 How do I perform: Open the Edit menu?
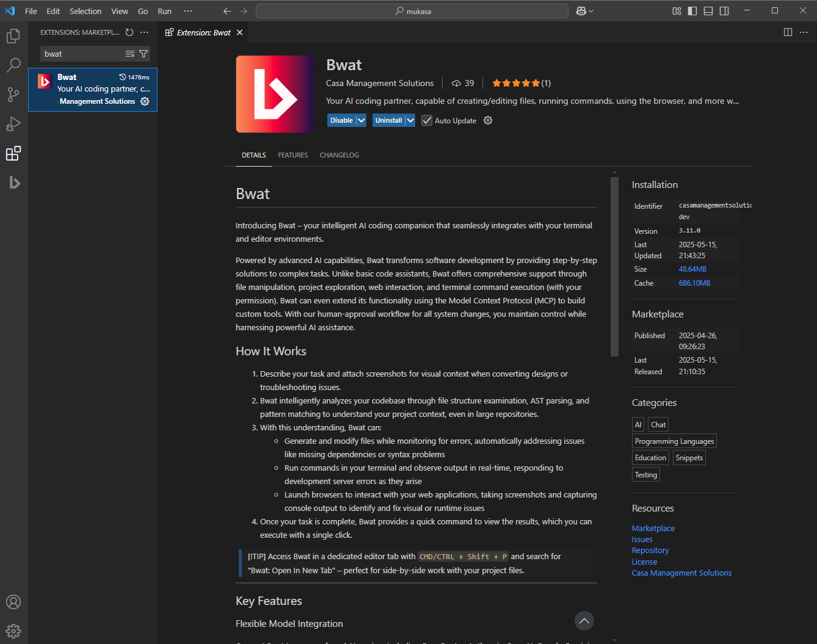pos(53,11)
